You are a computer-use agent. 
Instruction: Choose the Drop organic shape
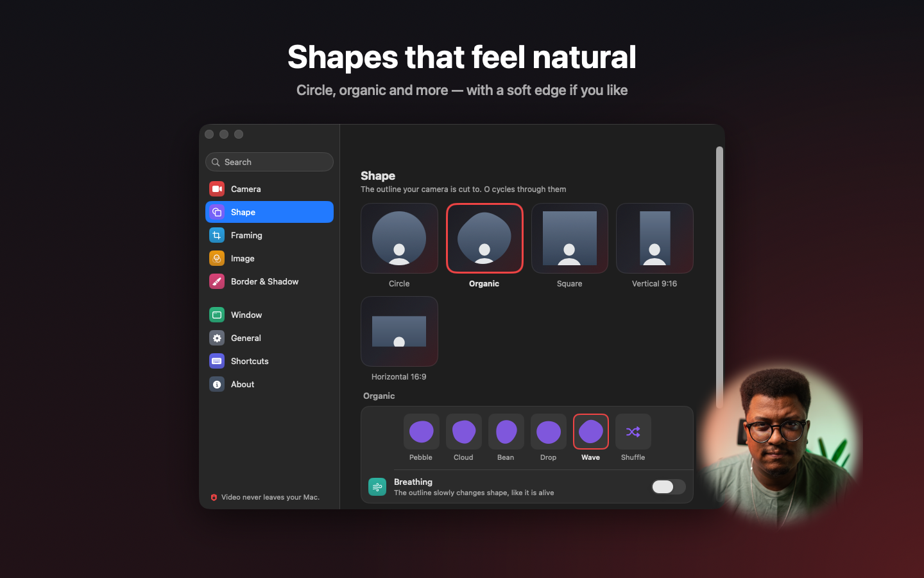pos(549,432)
